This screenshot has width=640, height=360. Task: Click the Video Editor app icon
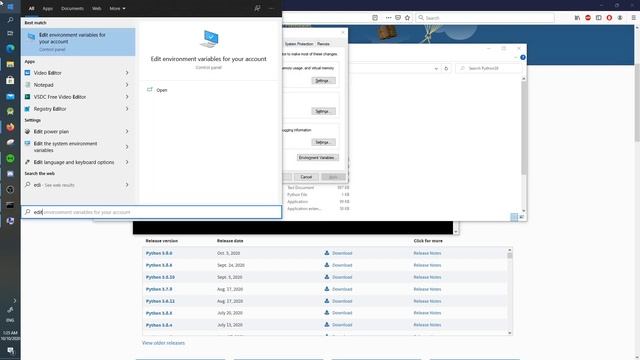(27, 73)
